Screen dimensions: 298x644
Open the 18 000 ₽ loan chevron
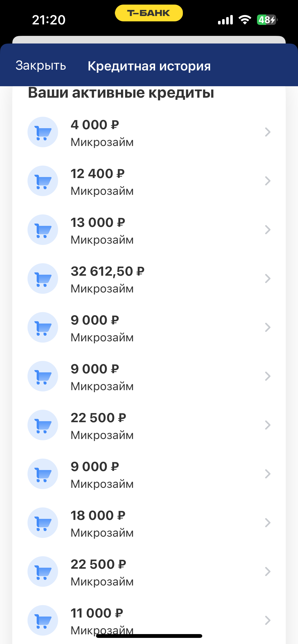pyautogui.click(x=267, y=523)
